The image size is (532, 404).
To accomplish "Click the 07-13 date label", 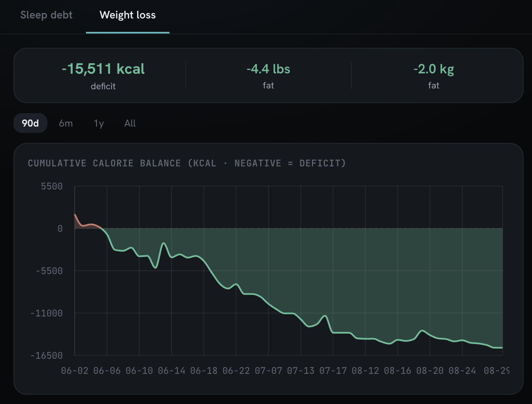I will pos(301,371).
